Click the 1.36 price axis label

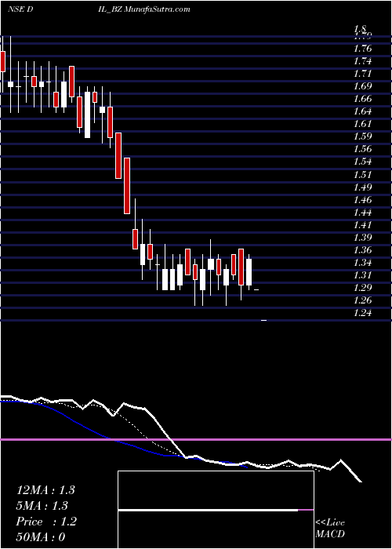[363, 250]
